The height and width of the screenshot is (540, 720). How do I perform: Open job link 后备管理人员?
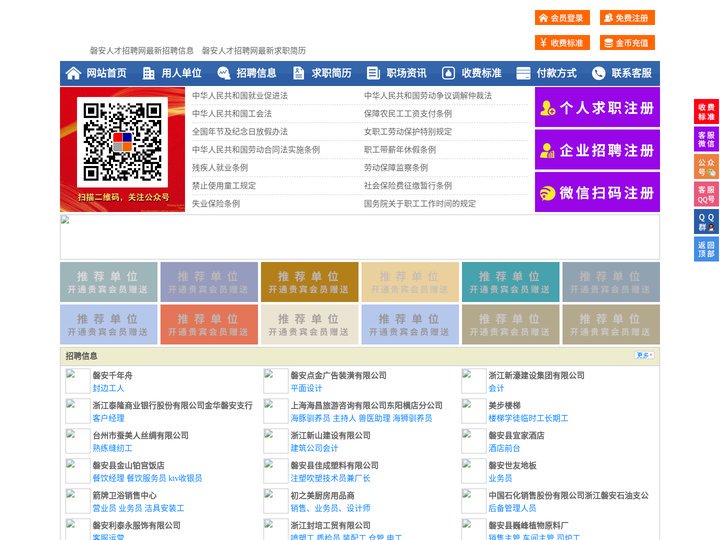pyautogui.click(x=512, y=508)
